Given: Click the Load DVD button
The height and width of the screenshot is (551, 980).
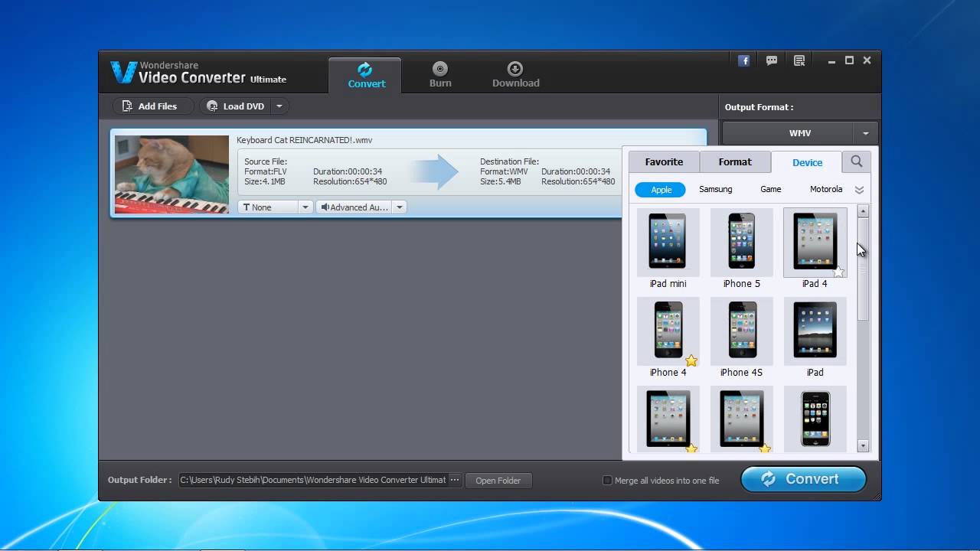Looking at the screenshot, I should tap(236, 106).
